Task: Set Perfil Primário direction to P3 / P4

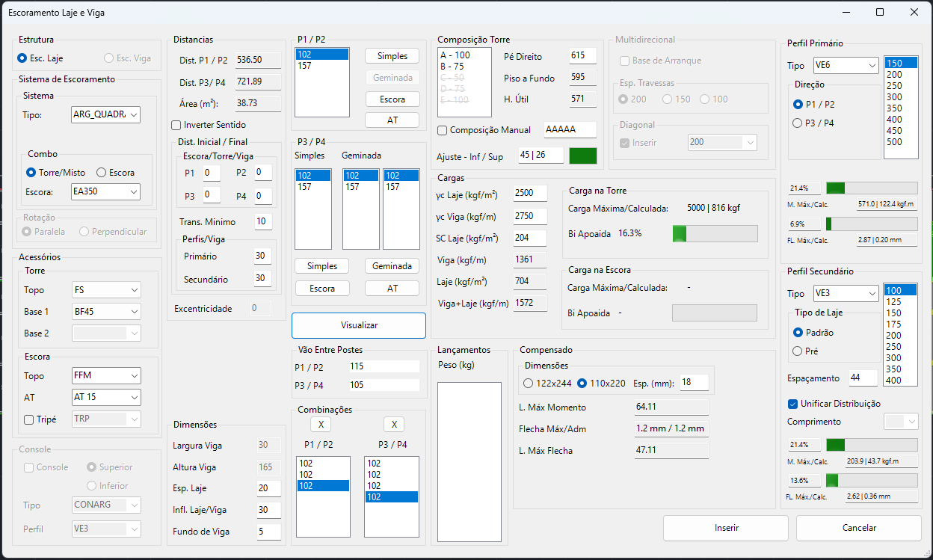Action: [814, 123]
